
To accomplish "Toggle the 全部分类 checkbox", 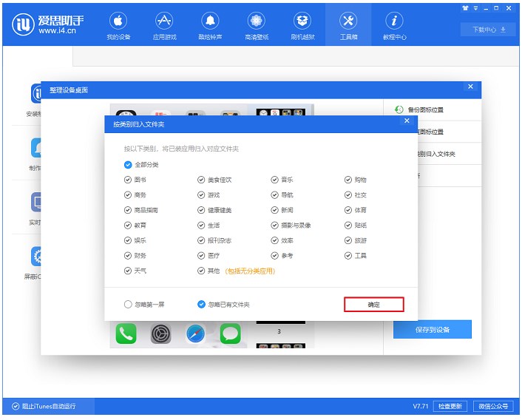I will pos(128,165).
